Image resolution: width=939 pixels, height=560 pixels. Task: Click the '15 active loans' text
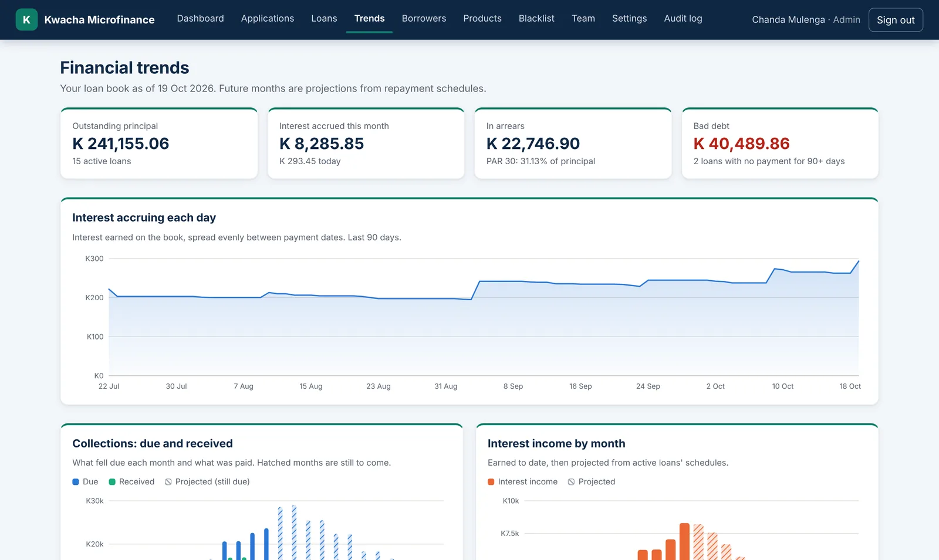(x=102, y=161)
